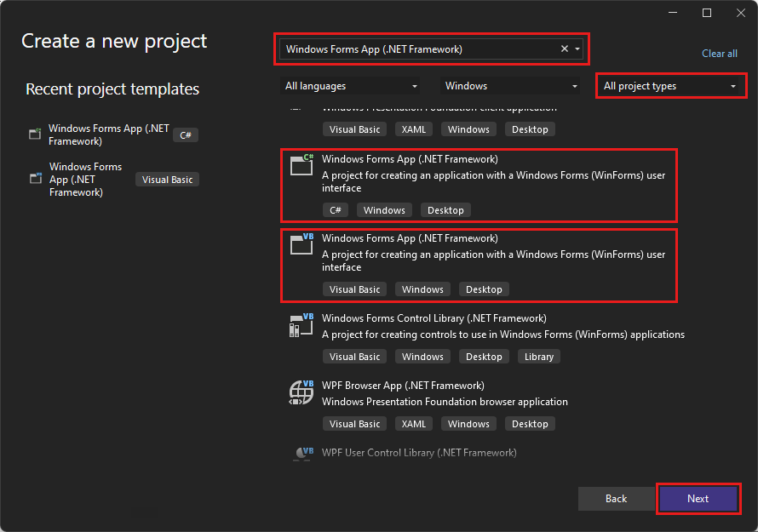The width and height of the screenshot is (758, 532).
Task: Select the C# tag on the WinForms template
Action: pyautogui.click(x=336, y=209)
